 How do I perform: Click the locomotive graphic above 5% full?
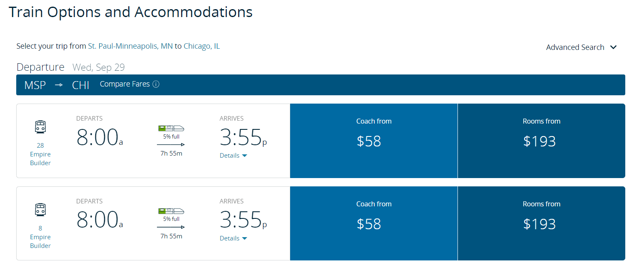171,127
